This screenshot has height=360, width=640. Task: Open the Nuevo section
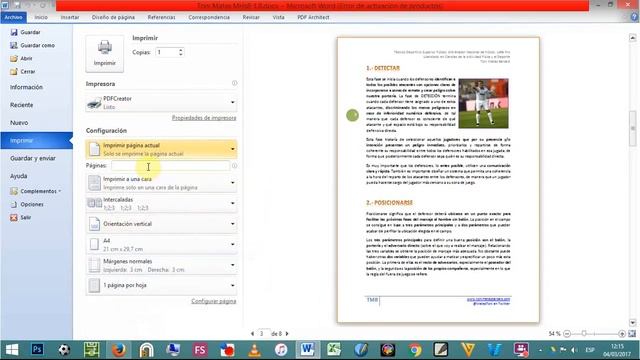coord(19,122)
